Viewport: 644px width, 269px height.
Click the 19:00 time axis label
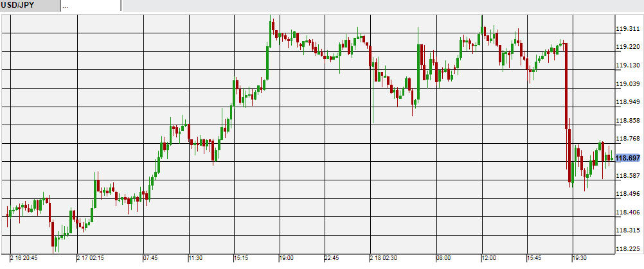pyautogui.click(x=287, y=258)
